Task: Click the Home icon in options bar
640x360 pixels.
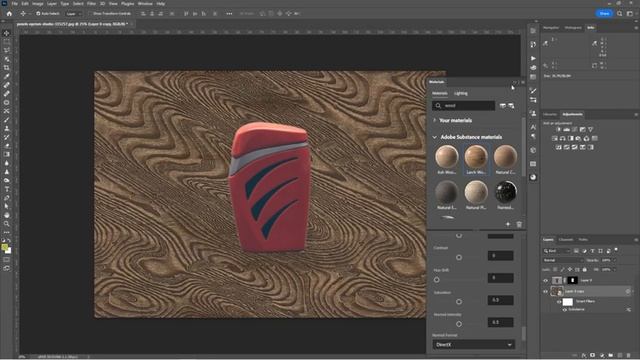Action: click(x=9, y=13)
